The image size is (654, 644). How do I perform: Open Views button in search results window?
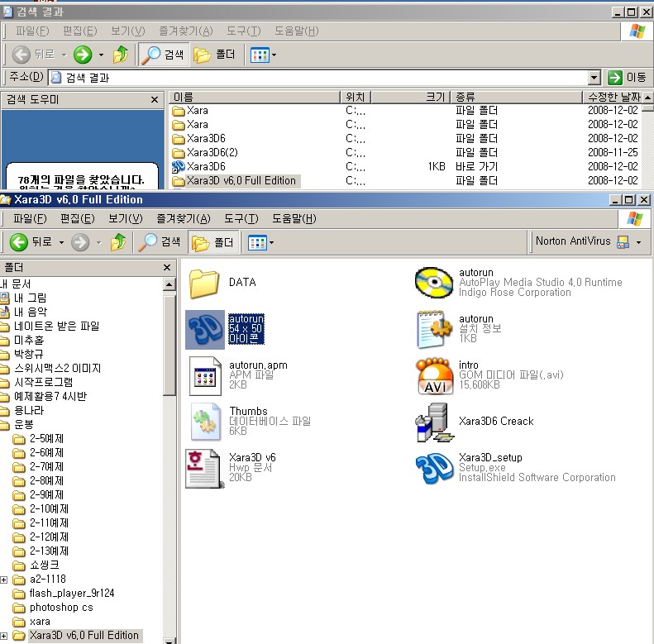point(260,55)
